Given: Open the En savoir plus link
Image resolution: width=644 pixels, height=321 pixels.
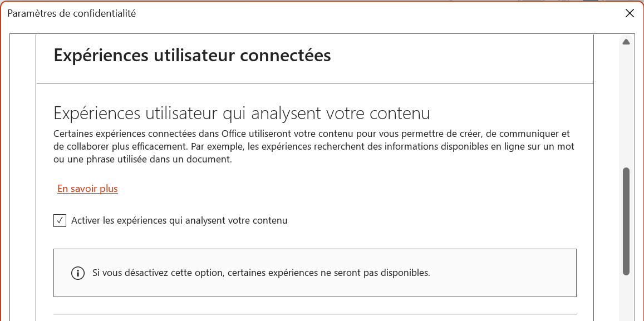Looking at the screenshot, I should pos(87,189).
